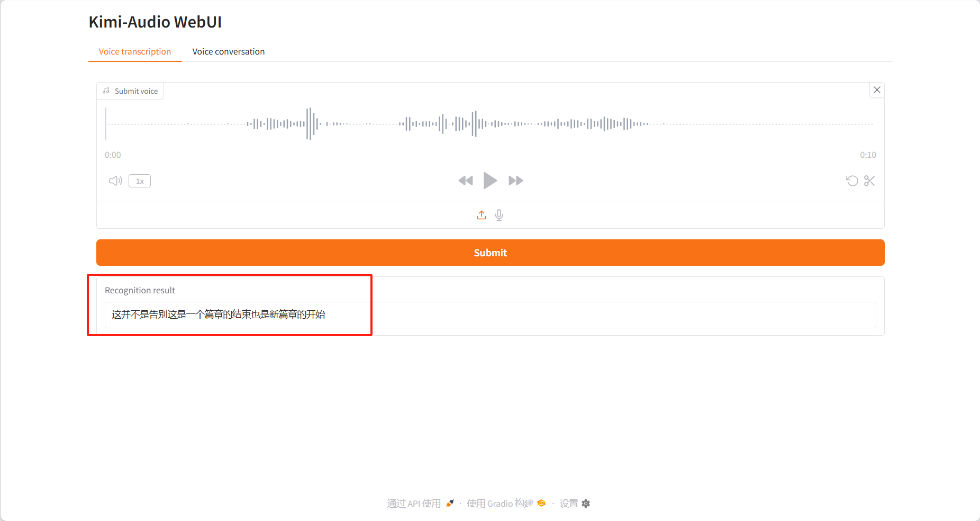Remove the audio with the X button

pyautogui.click(x=877, y=90)
